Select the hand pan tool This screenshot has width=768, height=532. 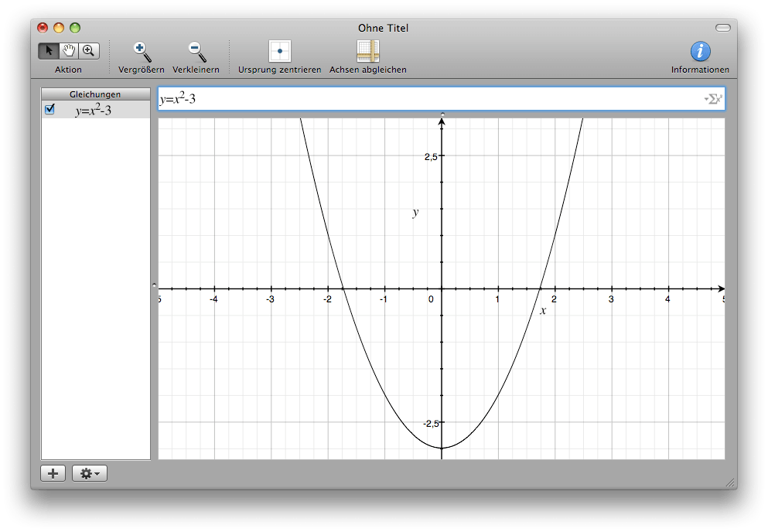pyautogui.click(x=69, y=50)
